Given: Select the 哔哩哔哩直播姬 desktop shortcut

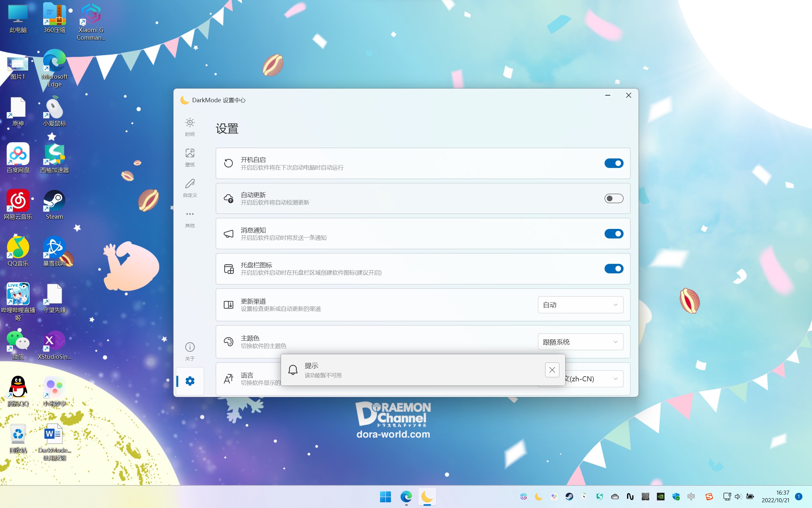Looking at the screenshot, I should [18, 301].
